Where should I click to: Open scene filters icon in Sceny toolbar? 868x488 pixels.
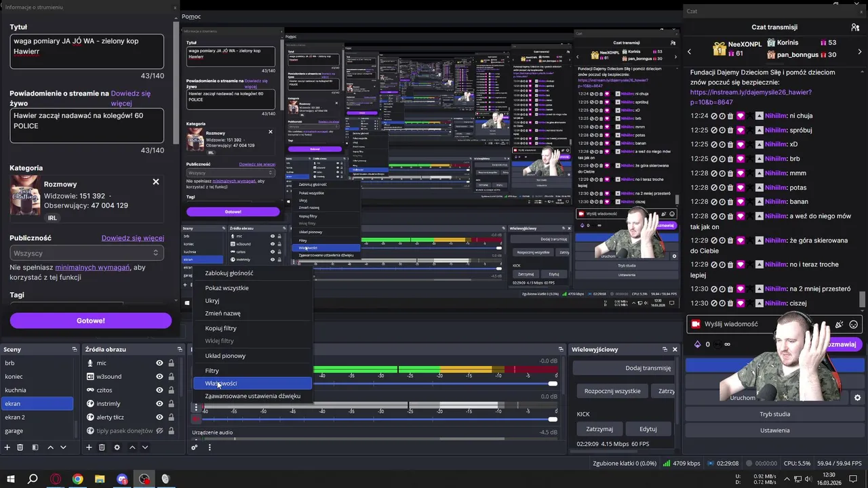tap(35, 447)
